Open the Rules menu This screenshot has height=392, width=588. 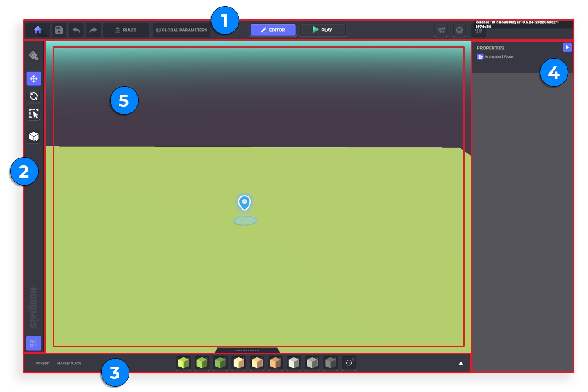[126, 30]
